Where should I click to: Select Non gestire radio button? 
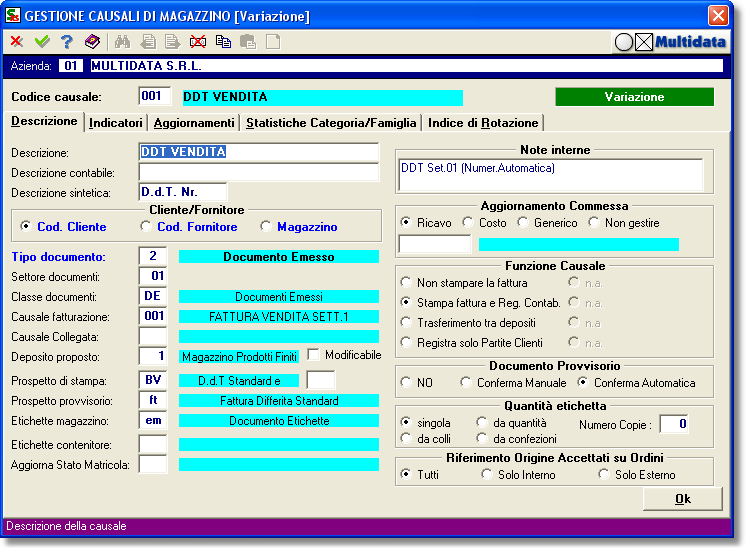coord(594,222)
